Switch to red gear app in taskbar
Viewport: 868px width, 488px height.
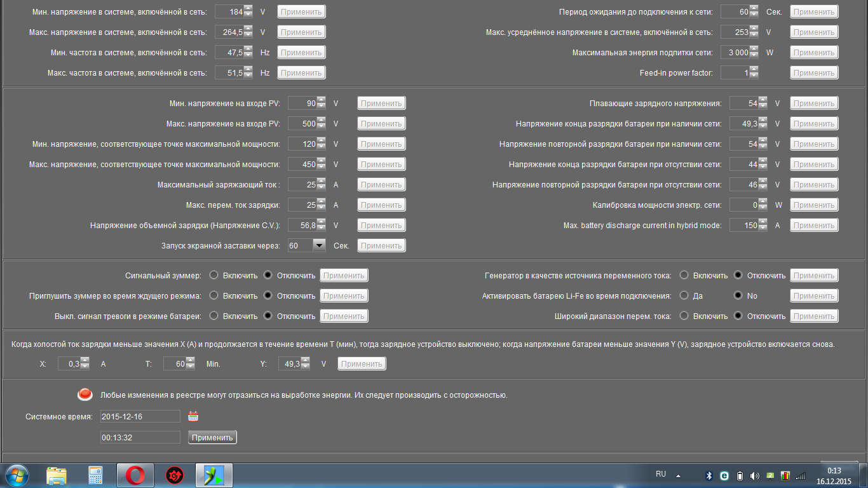point(174,475)
